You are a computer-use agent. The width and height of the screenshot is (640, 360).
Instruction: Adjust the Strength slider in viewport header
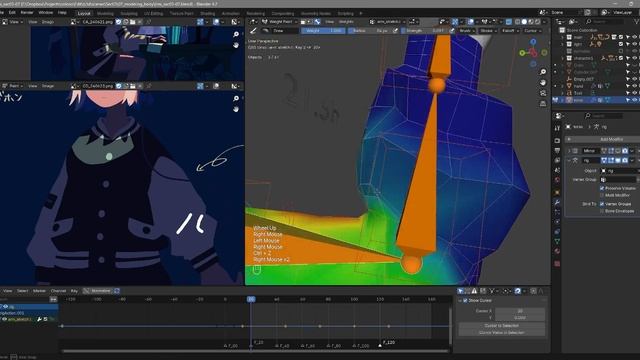pos(425,31)
